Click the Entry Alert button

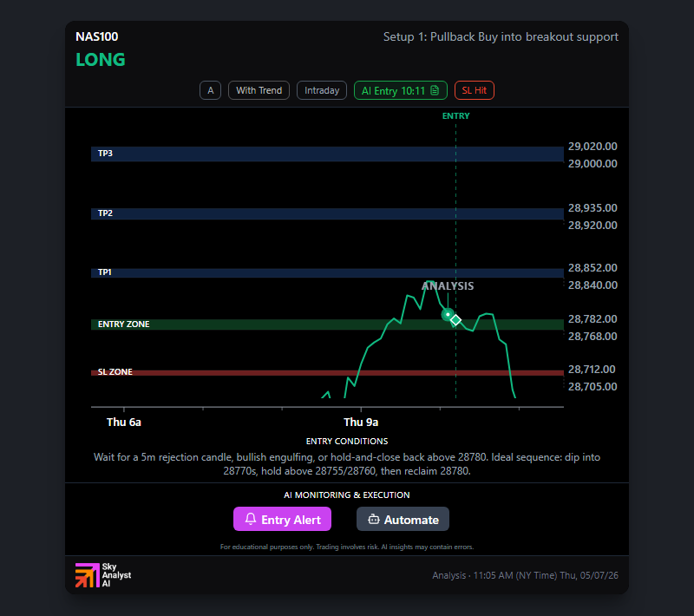point(282,519)
